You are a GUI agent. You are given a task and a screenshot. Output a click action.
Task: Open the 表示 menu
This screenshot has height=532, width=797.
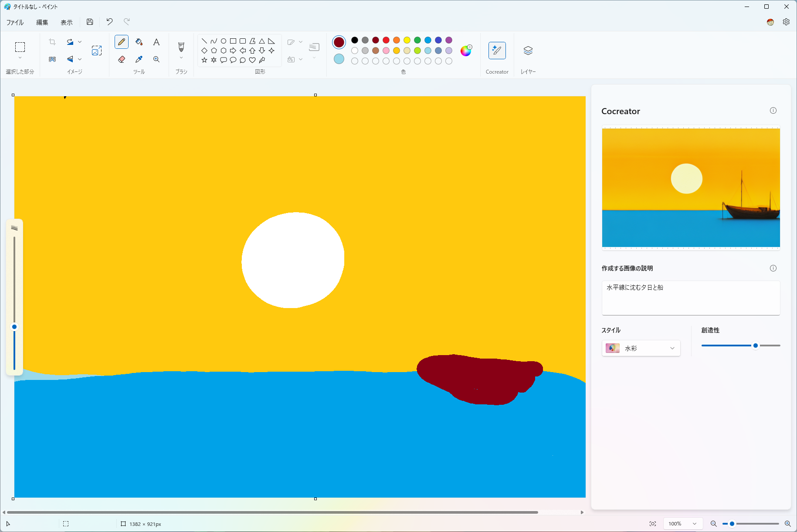(x=66, y=22)
